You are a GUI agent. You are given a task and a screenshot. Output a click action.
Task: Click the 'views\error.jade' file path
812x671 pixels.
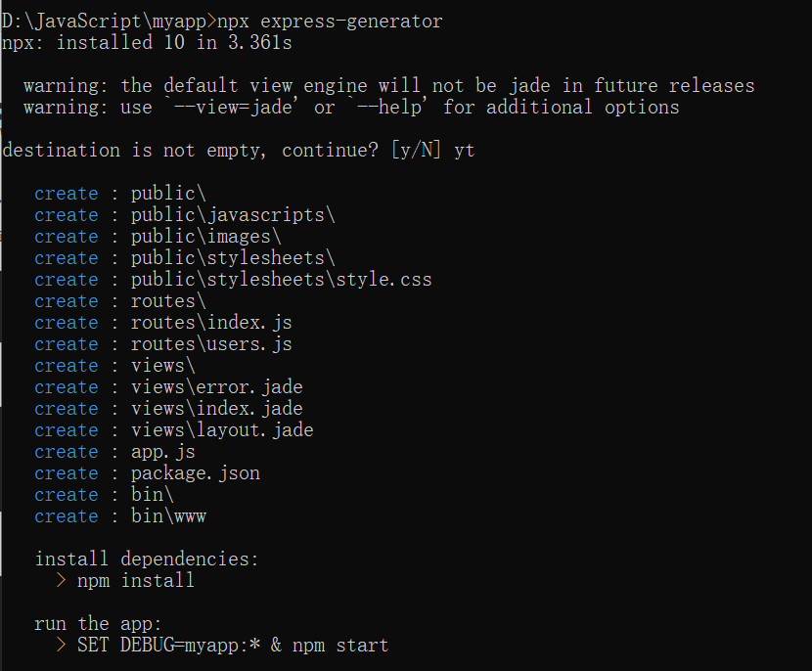pyautogui.click(x=217, y=386)
